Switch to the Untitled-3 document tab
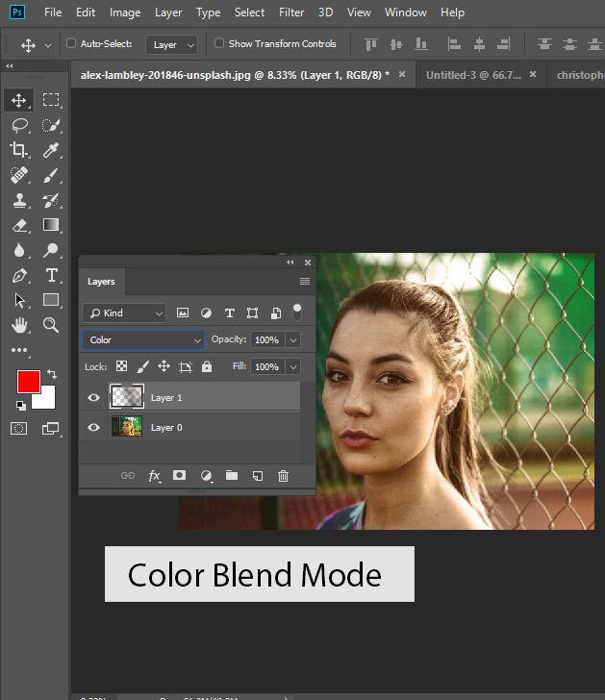 tap(473, 75)
